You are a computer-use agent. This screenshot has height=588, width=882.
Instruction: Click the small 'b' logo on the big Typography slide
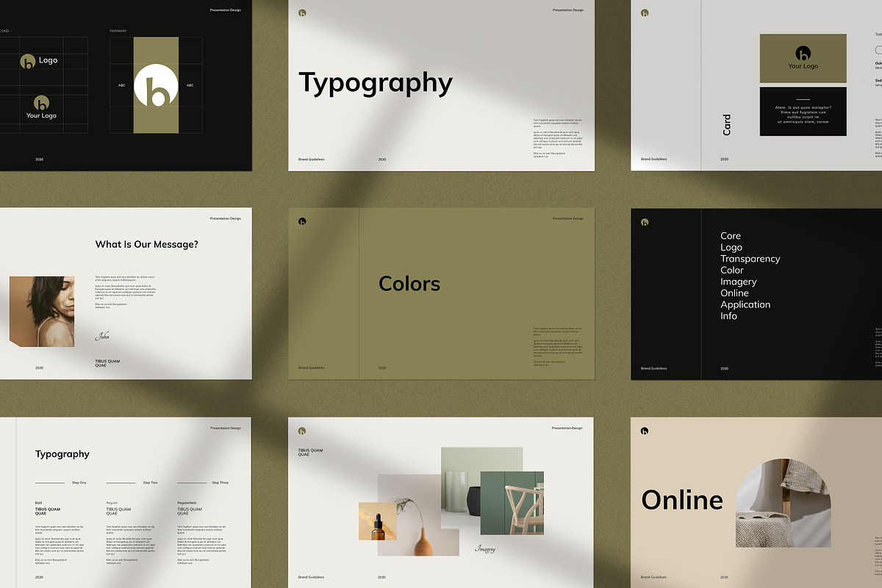[302, 12]
